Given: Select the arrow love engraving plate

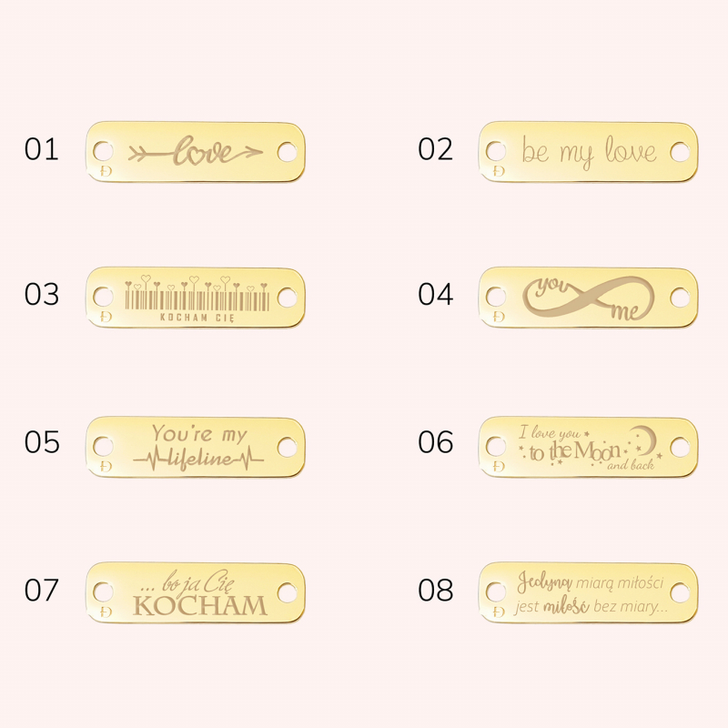Looking at the screenshot, I should point(196,152).
